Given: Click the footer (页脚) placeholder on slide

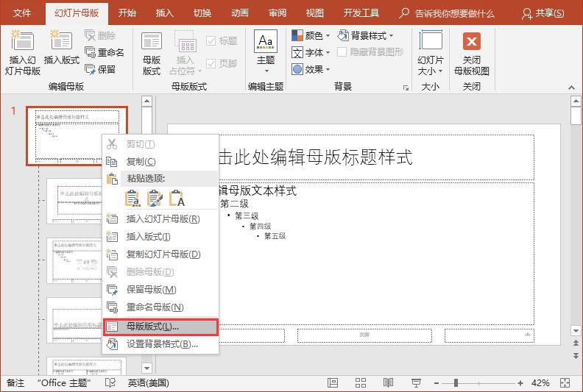Looking at the screenshot, I should [364, 335].
